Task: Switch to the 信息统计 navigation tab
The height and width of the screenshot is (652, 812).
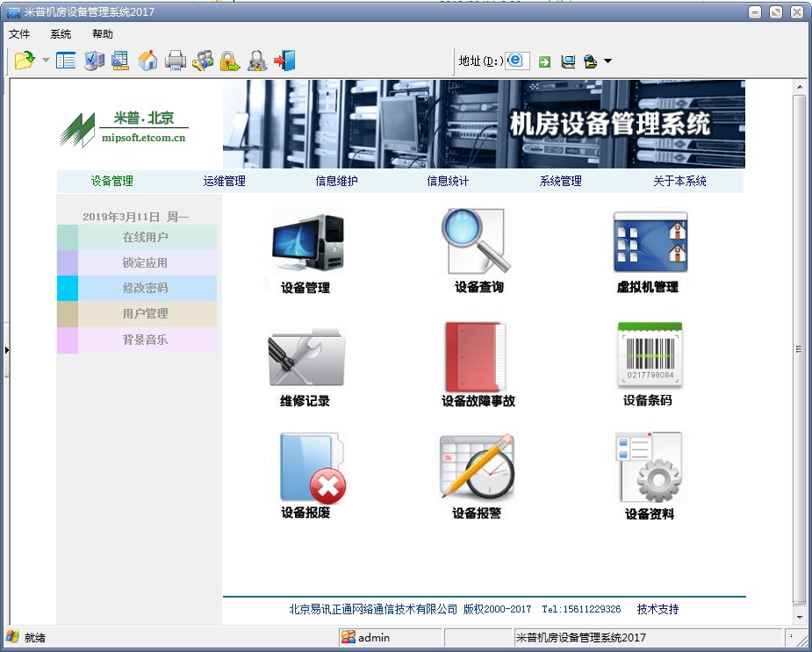Action: [448, 182]
